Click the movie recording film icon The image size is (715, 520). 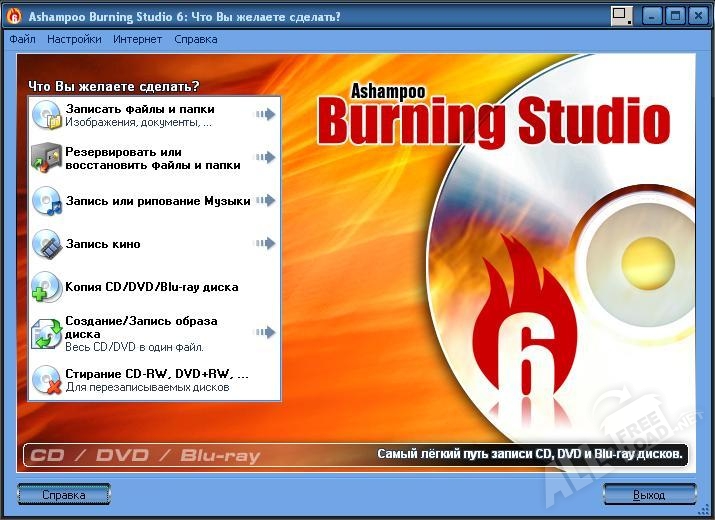[47, 244]
